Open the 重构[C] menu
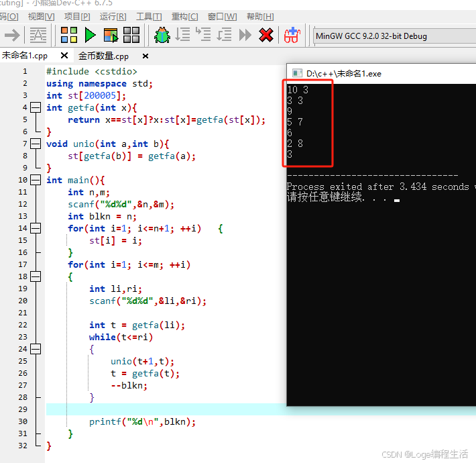The image size is (476, 463). [184, 16]
